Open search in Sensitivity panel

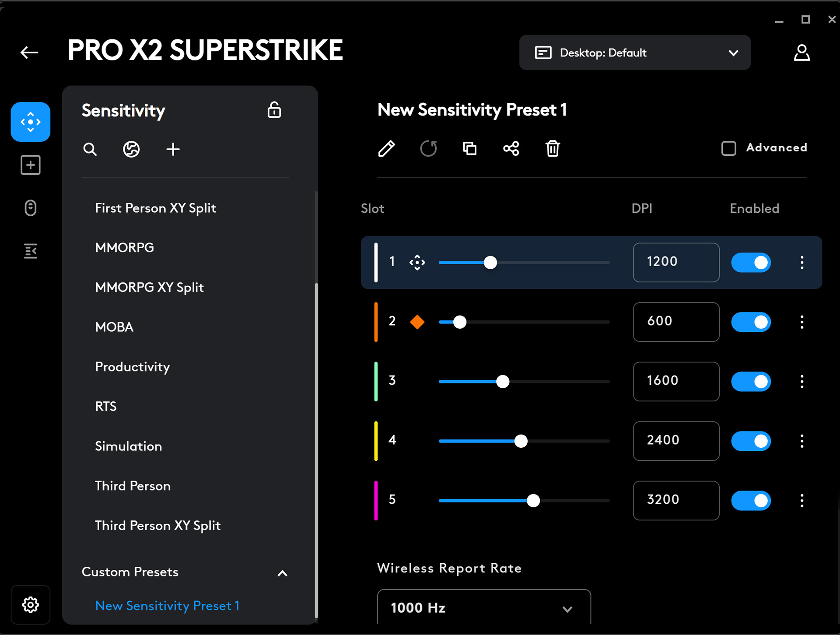pyautogui.click(x=90, y=150)
